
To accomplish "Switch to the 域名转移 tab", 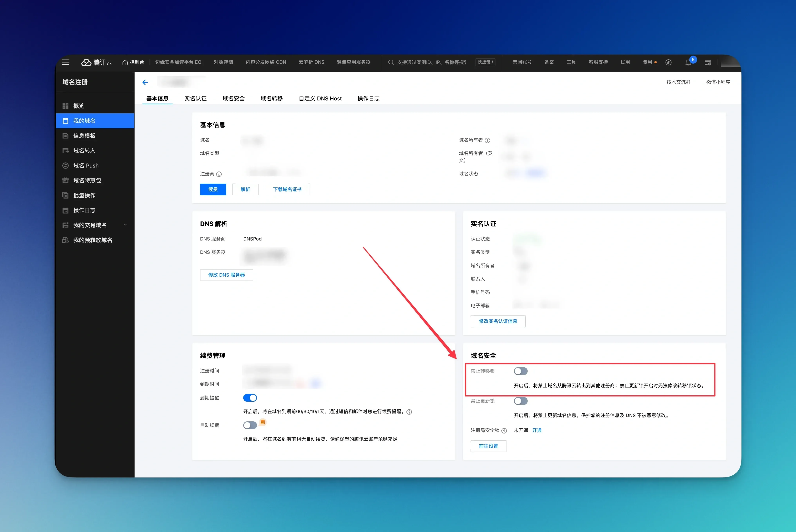I will click(271, 98).
